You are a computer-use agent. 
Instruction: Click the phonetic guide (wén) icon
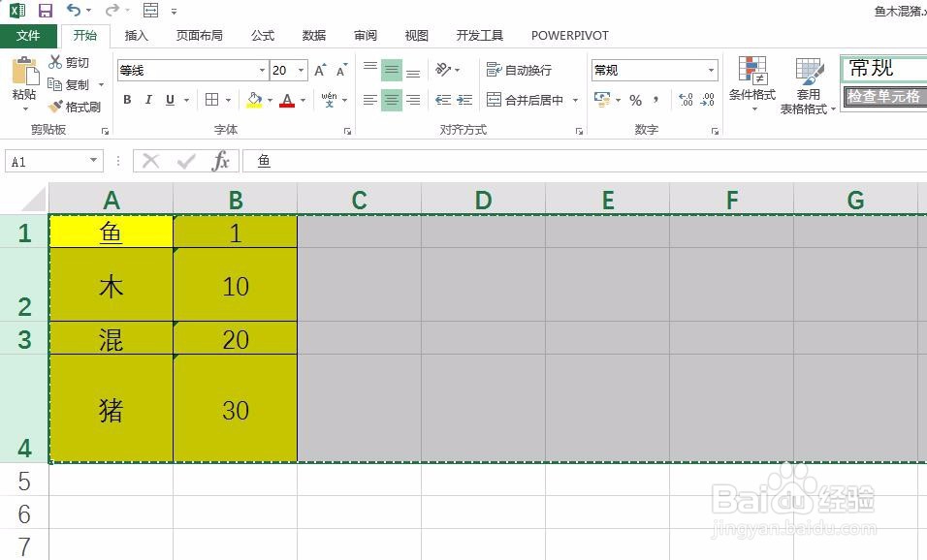[330, 100]
